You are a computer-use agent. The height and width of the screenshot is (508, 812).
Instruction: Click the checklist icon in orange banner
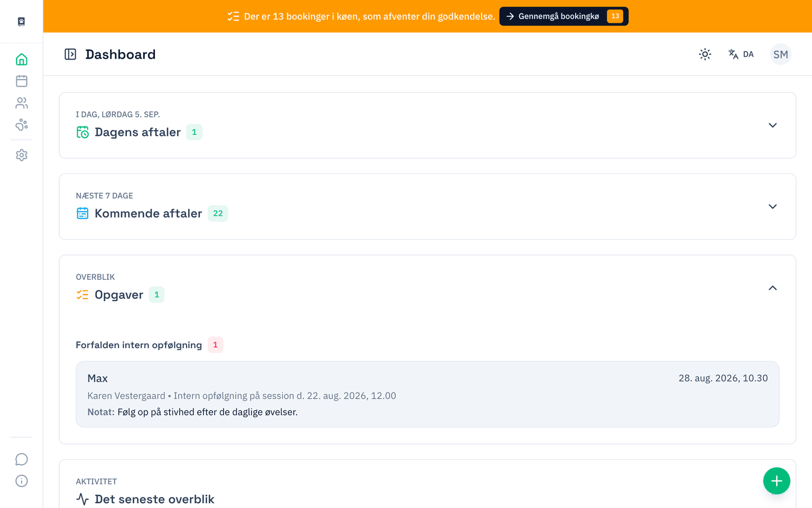pos(233,16)
